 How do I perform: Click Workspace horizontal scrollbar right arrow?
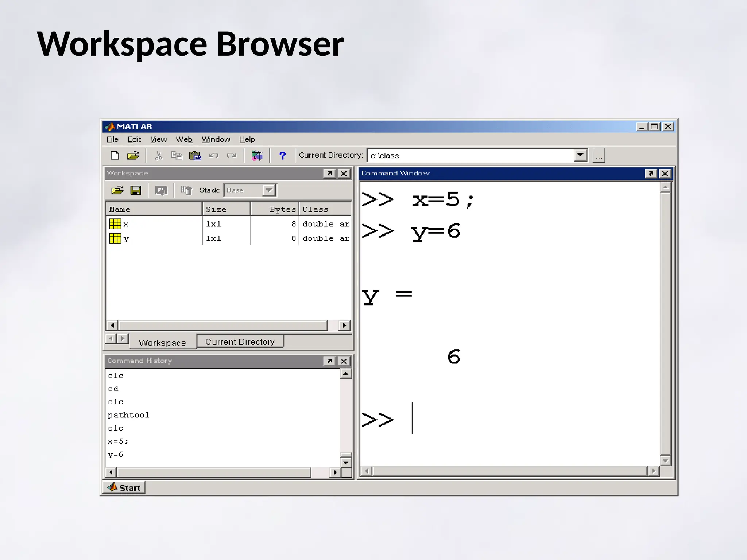(344, 325)
